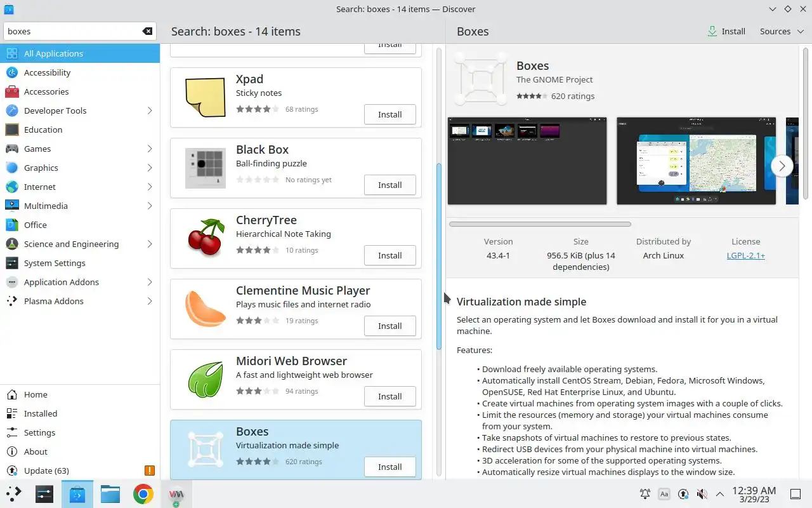
Task: Launch Google Chrome from the taskbar
Action: (143, 494)
